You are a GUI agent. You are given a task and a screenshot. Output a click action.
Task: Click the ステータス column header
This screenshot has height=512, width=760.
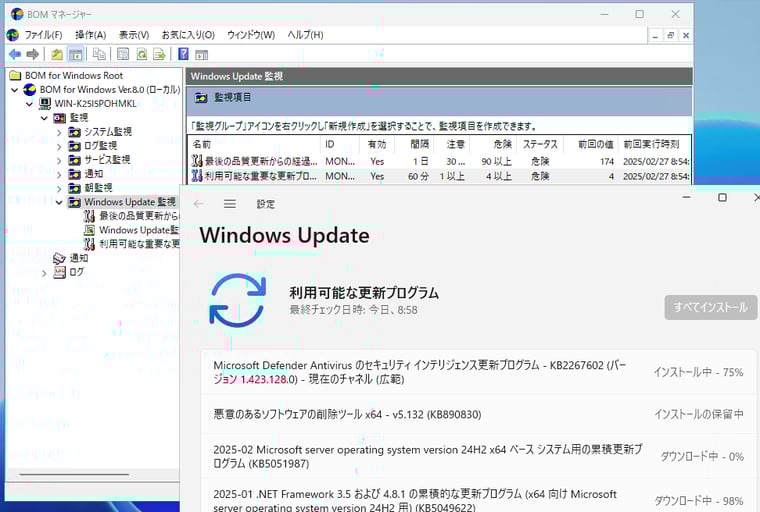tap(540, 144)
